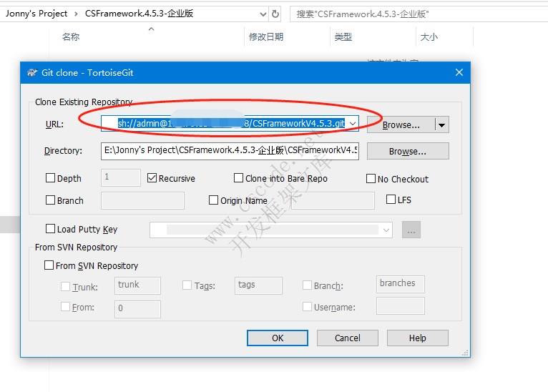Screen dimensions: 548x392
Task: Enable From SVN Repository checkbox
Action: pos(49,265)
